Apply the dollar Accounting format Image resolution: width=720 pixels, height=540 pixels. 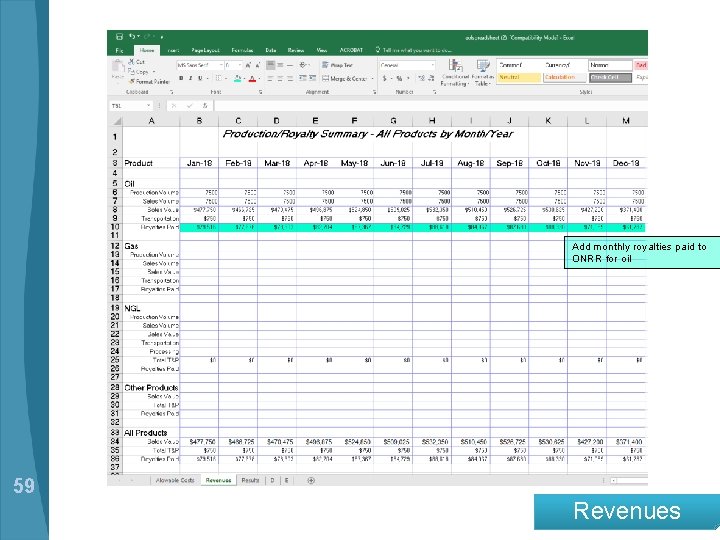[x=384, y=79]
